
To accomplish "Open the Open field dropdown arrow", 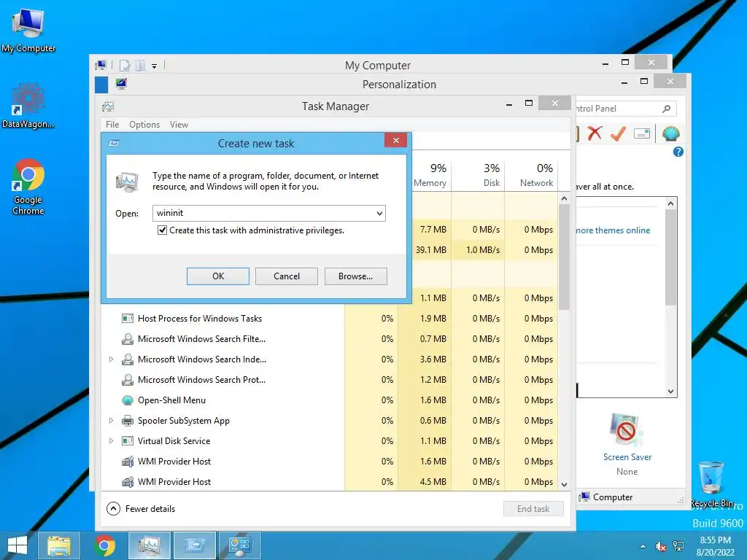I will coord(379,214).
